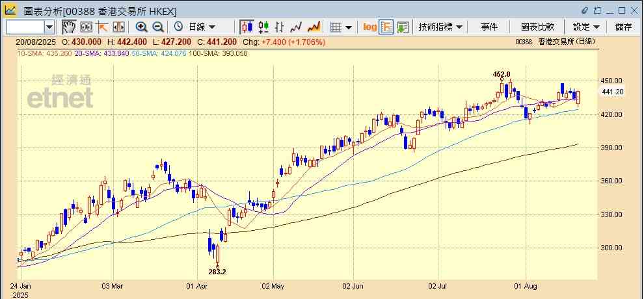
Task: Click the 300.00 price axis label
Action: pyautogui.click(x=612, y=248)
